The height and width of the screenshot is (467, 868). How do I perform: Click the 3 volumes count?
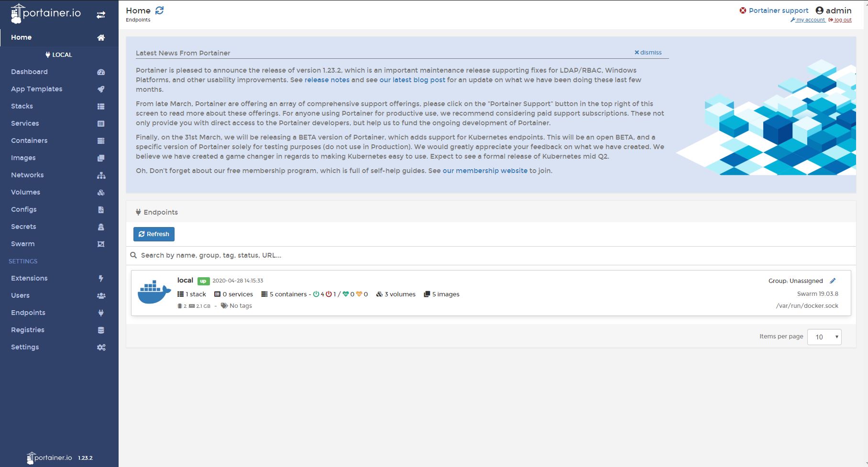click(396, 294)
